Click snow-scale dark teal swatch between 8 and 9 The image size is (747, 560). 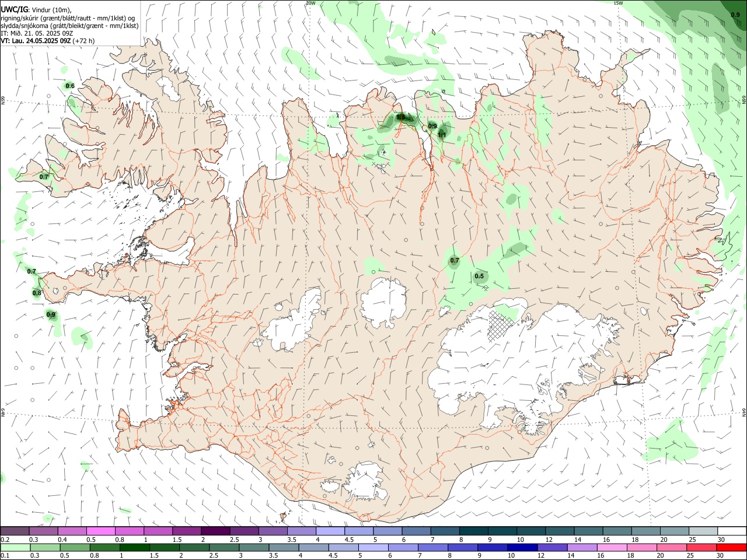(473, 531)
